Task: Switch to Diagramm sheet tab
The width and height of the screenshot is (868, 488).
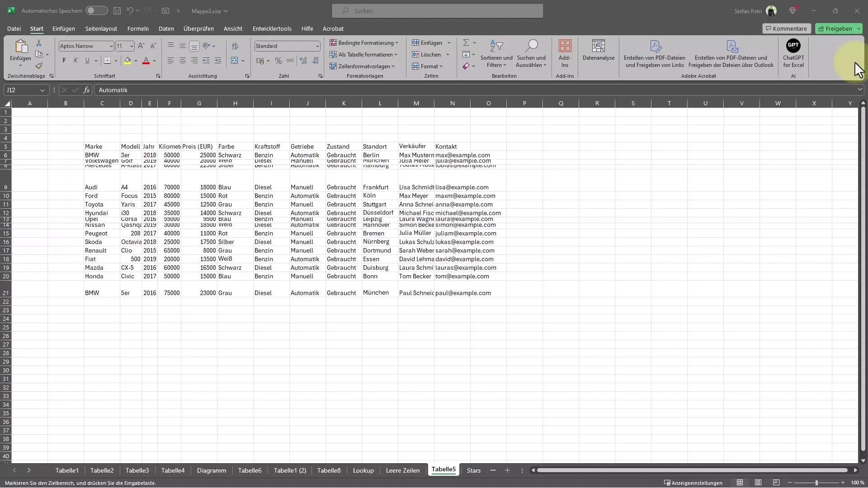Action: [211, 470]
